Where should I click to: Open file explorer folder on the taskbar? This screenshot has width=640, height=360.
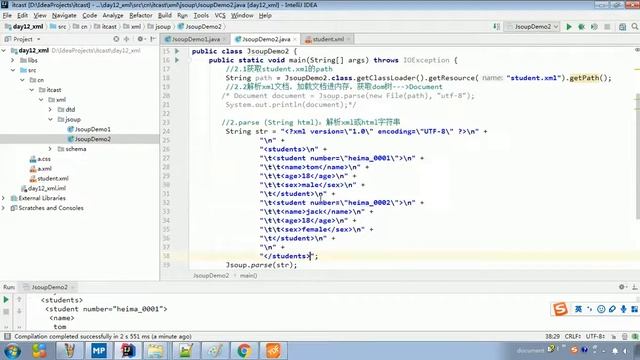click(x=156, y=351)
